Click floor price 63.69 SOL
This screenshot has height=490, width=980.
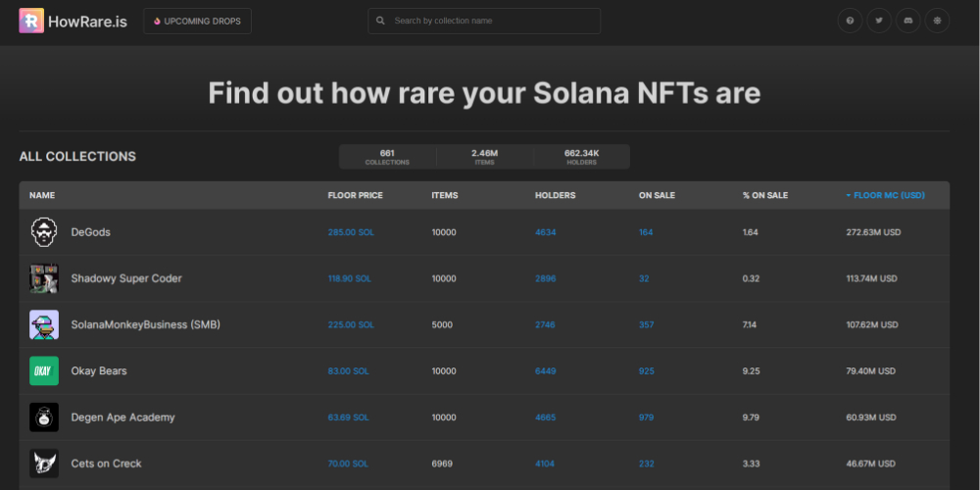coord(349,417)
